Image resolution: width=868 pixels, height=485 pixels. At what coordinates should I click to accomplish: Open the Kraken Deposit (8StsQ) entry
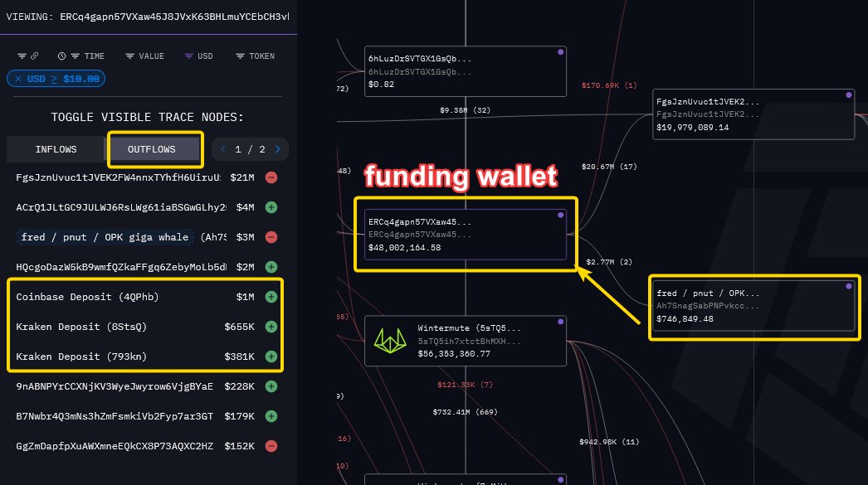(x=81, y=327)
